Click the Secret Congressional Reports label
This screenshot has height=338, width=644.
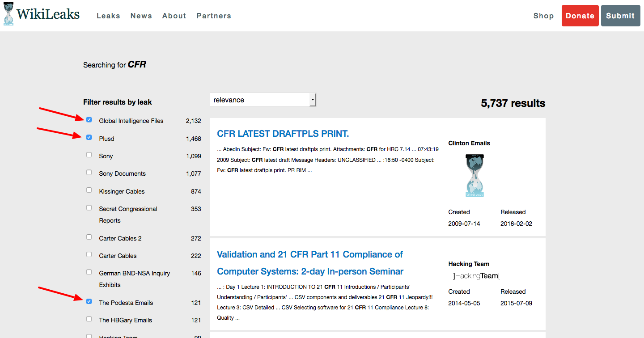point(128,215)
